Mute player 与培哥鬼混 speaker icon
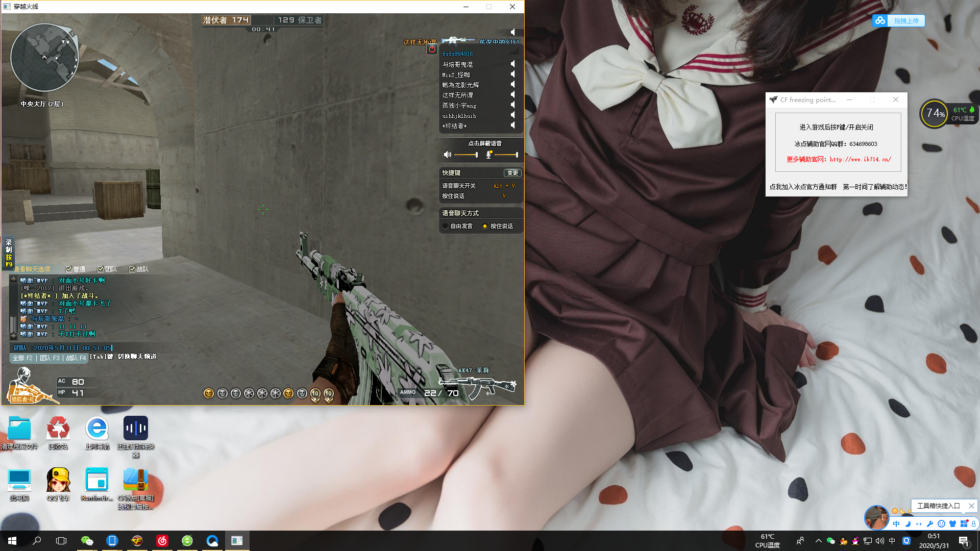 [x=512, y=64]
